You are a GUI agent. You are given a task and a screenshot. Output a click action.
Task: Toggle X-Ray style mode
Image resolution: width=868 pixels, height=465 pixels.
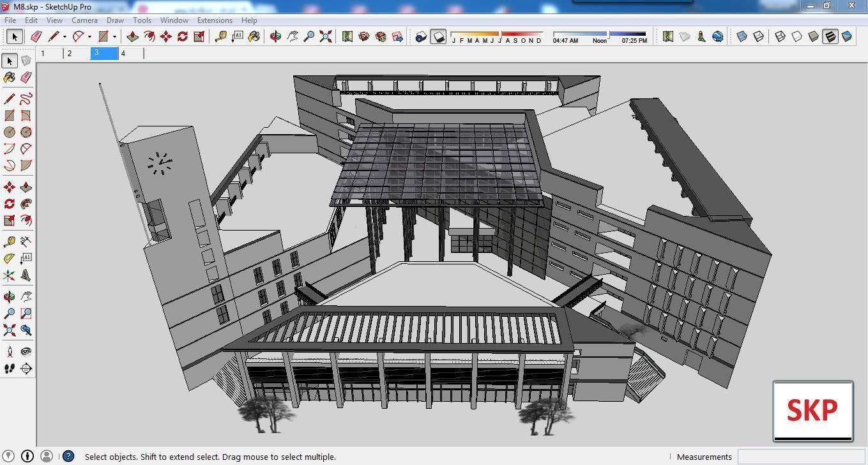click(x=742, y=36)
